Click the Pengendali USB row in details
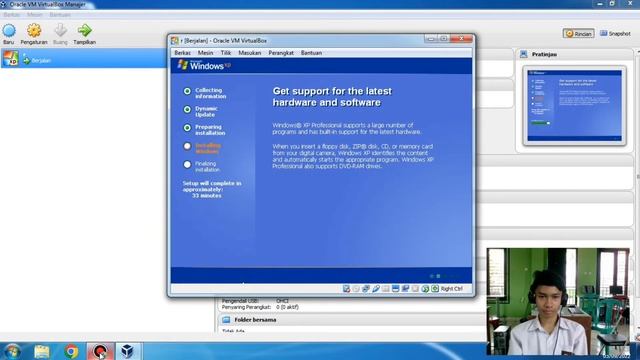This screenshot has width=640, height=360. [x=255, y=301]
